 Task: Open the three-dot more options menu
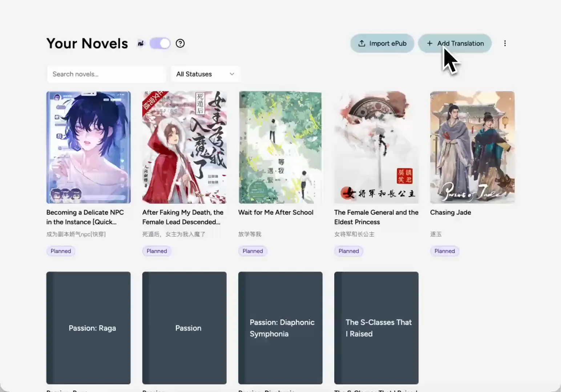coord(505,44)
